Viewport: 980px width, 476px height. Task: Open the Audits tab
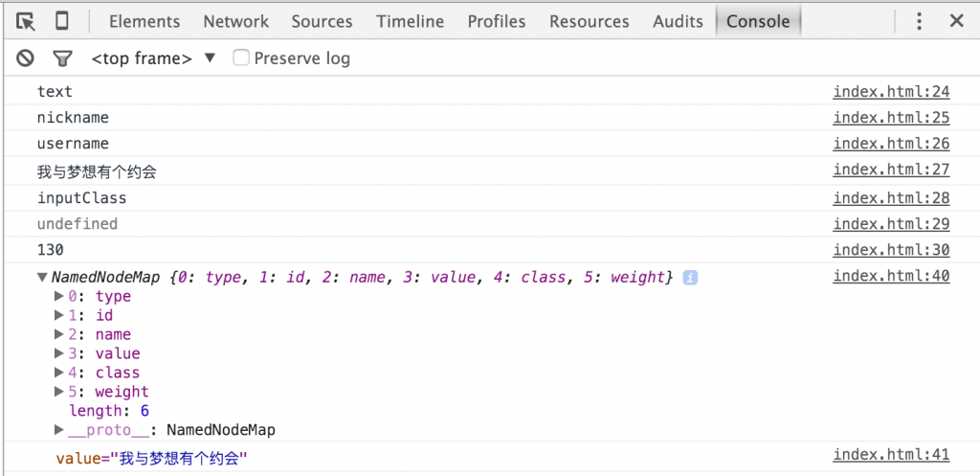tap(678, 21)
